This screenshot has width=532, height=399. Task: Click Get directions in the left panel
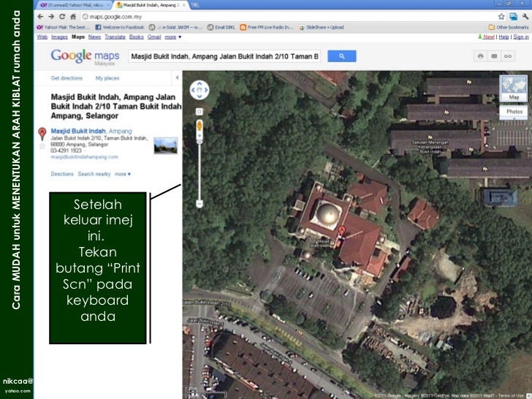click(66, 78)
